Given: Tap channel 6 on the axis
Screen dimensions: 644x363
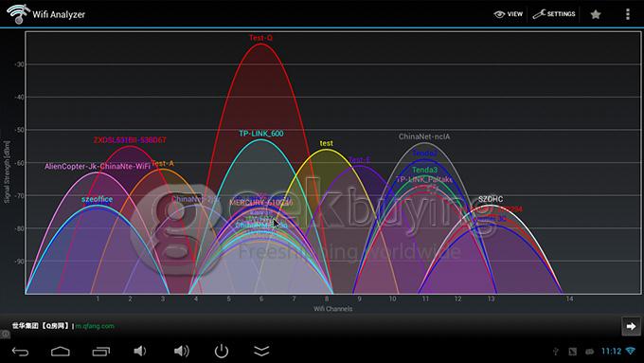Looking at the screenshot, I should [261, 299].
